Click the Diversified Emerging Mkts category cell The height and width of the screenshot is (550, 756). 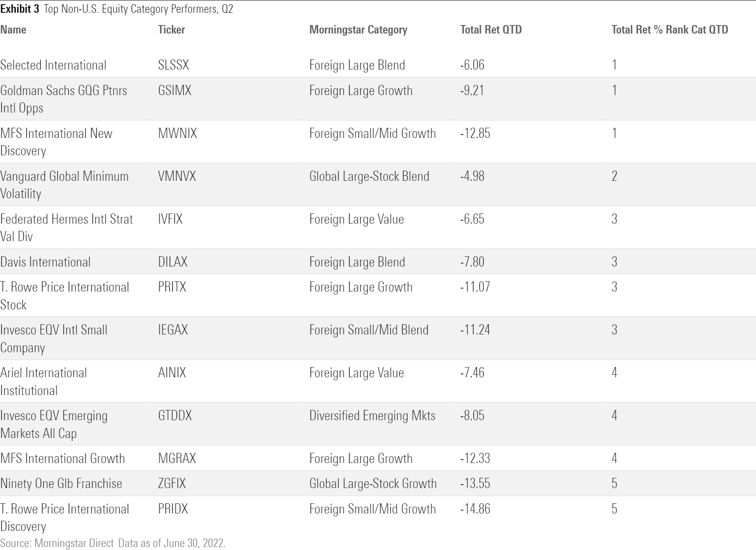point(372,415)
